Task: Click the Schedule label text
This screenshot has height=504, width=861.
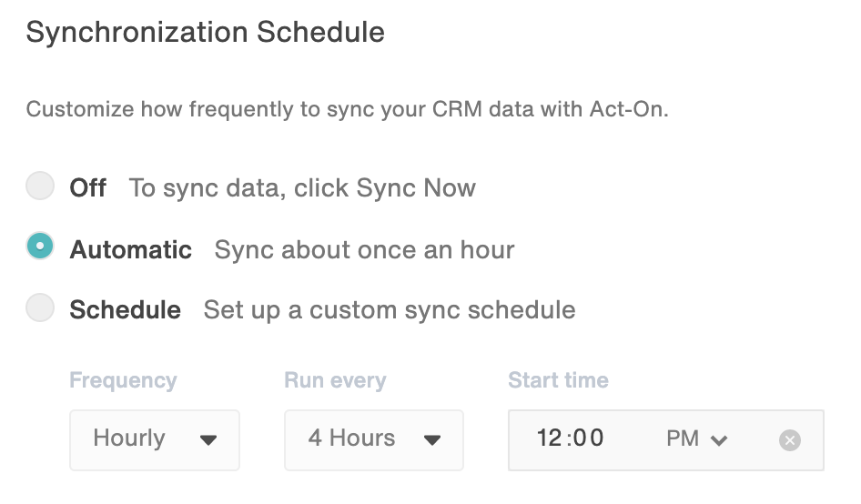Action: coord(126,310)
